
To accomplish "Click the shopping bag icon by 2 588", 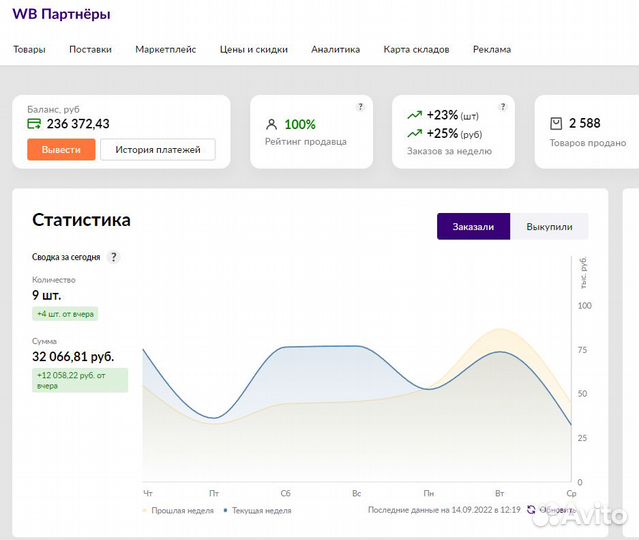I will tap(556, 123).
